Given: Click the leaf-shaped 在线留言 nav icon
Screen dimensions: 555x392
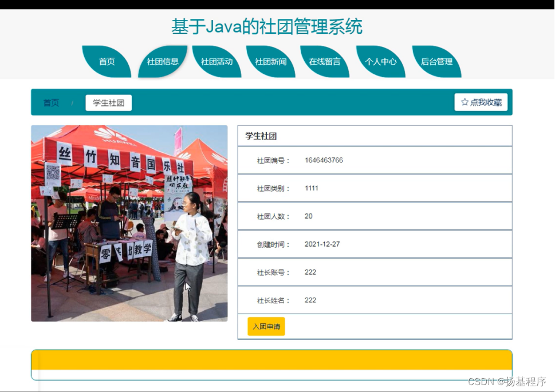Looking at the screenshot, I should (325, 60).
